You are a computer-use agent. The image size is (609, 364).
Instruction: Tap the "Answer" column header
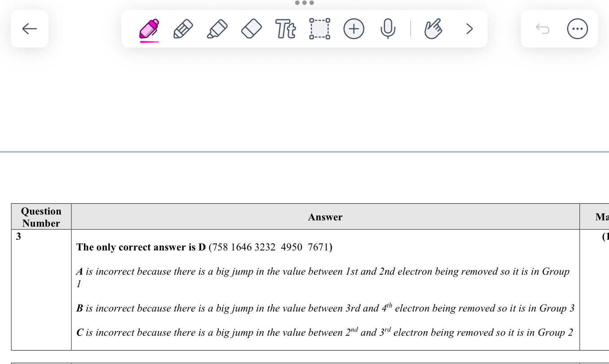(x=325, y=217)
